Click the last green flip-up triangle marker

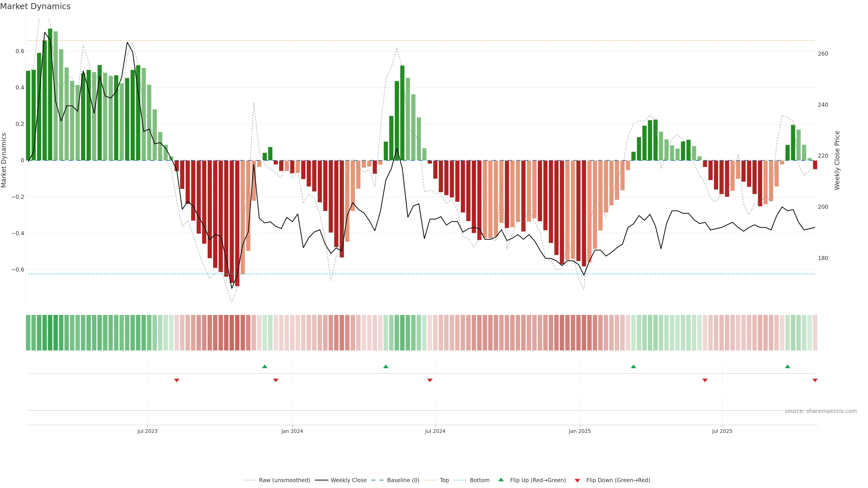pyautogui.click(x=788, y=366)
